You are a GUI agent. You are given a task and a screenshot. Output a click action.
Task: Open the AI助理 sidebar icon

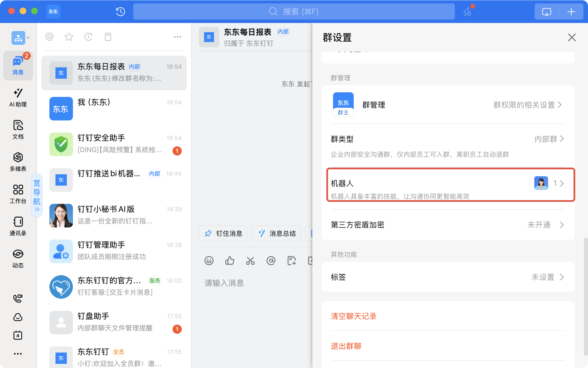18,98
